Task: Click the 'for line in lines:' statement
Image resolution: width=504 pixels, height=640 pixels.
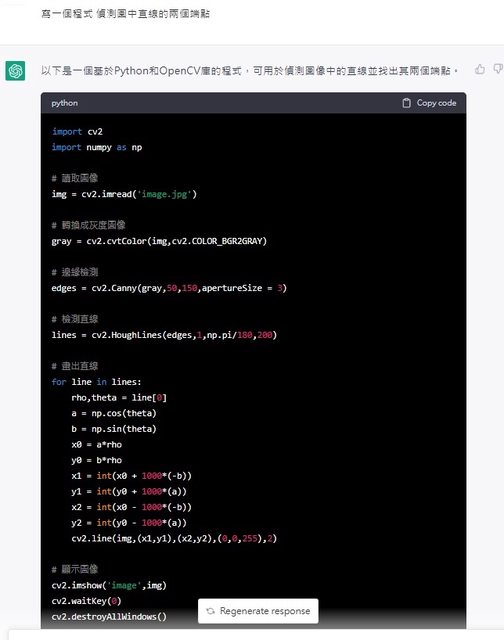Action: 96,382
